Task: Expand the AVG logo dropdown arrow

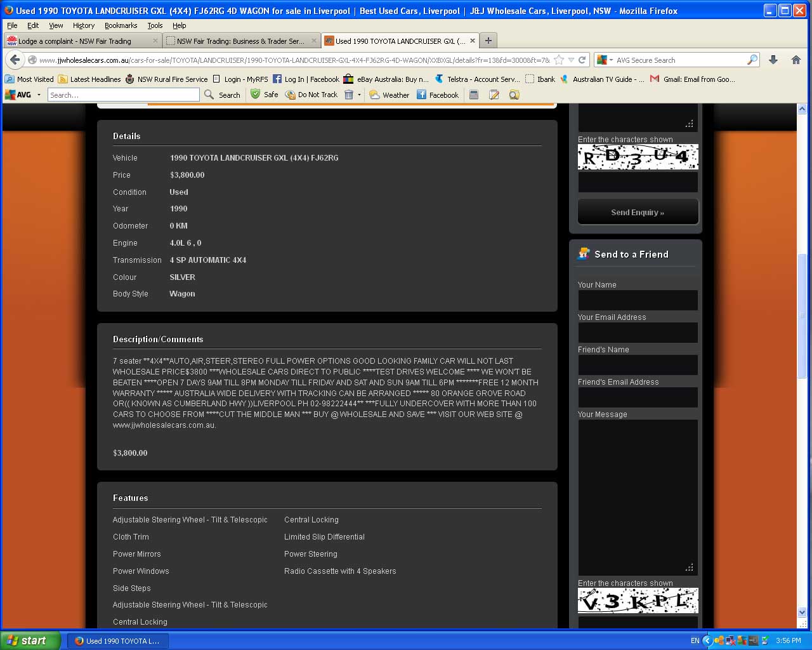Action: 39,95
